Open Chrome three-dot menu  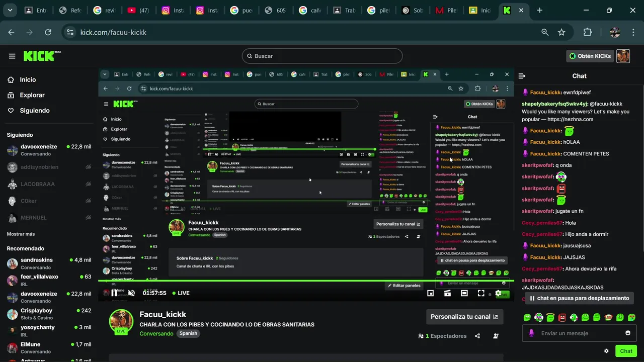(x=632, y=32)
